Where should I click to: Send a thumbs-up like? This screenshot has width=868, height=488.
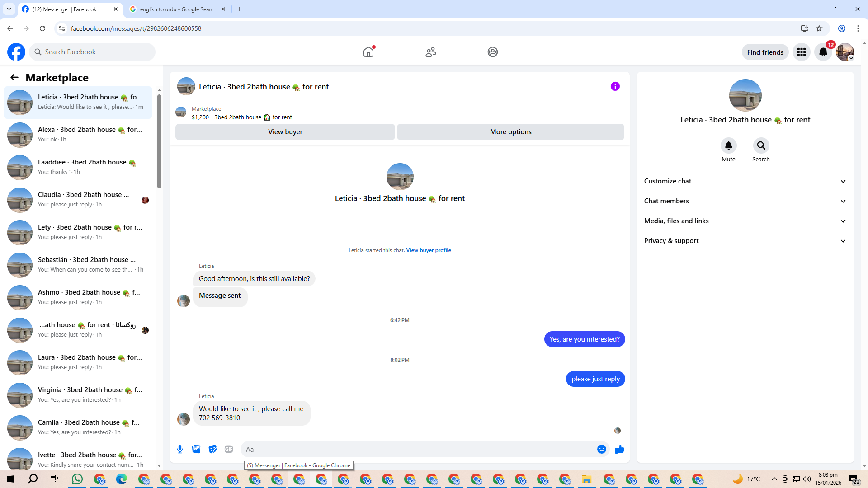coord(619,449)
